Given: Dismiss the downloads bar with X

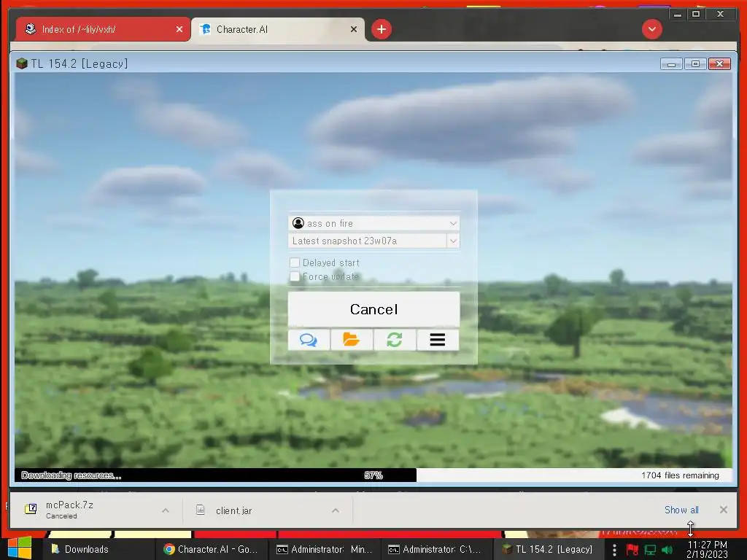Looking at the screenshot, I should [x=724, y=510].
